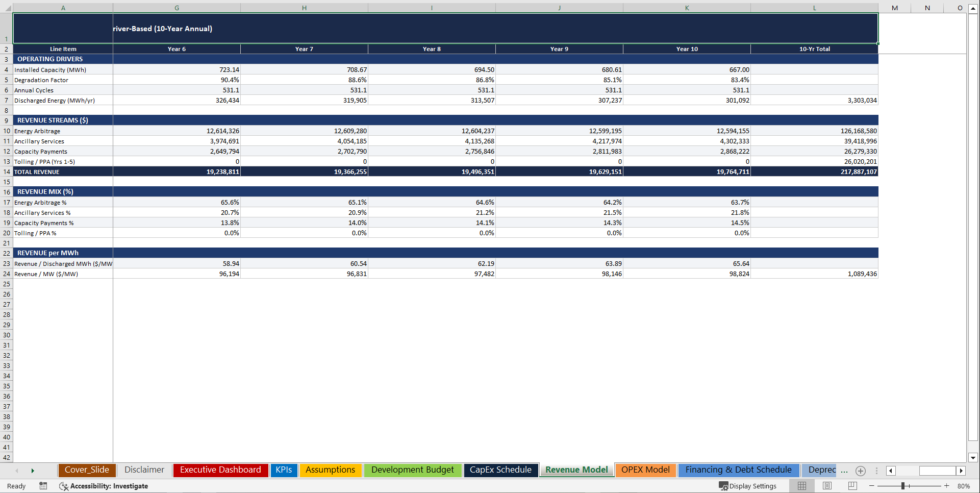Image resolution: width=980 pixels, height=493 pixels.
Task: Open the KPIs sheet tab
Action: click(x=284, y=470)
